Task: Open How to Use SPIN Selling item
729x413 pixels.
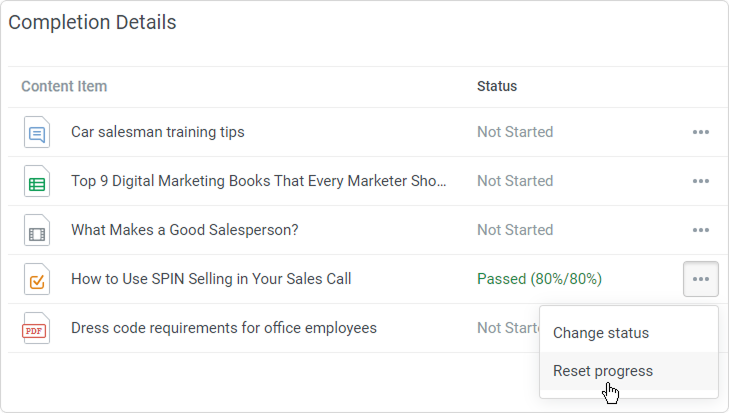Action: click(211, 279)
